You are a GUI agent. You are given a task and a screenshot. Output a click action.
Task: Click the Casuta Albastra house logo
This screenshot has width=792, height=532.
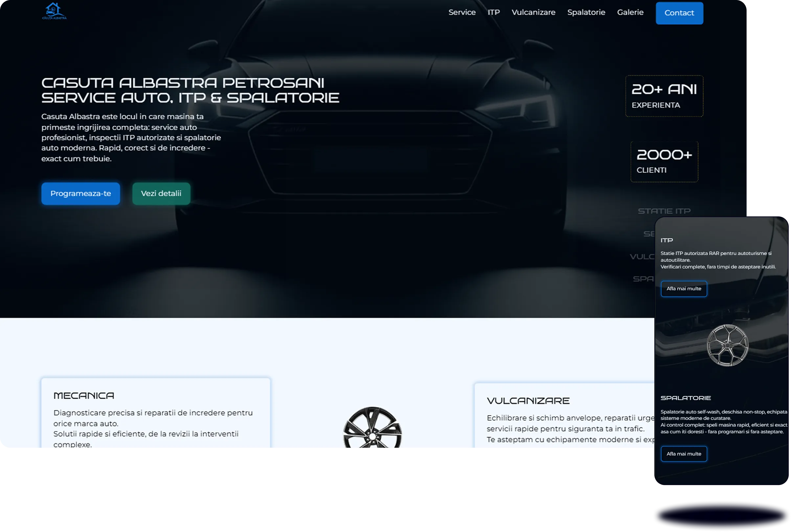point(54,11)
